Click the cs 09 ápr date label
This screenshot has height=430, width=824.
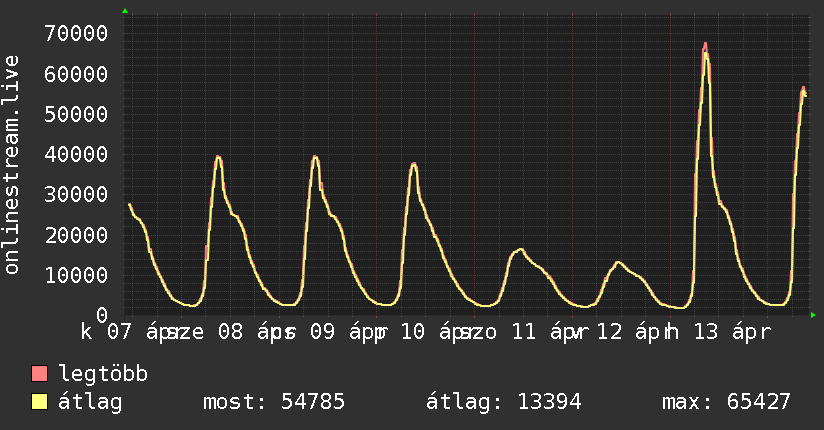pyautogui.click(x=330, y=332)
